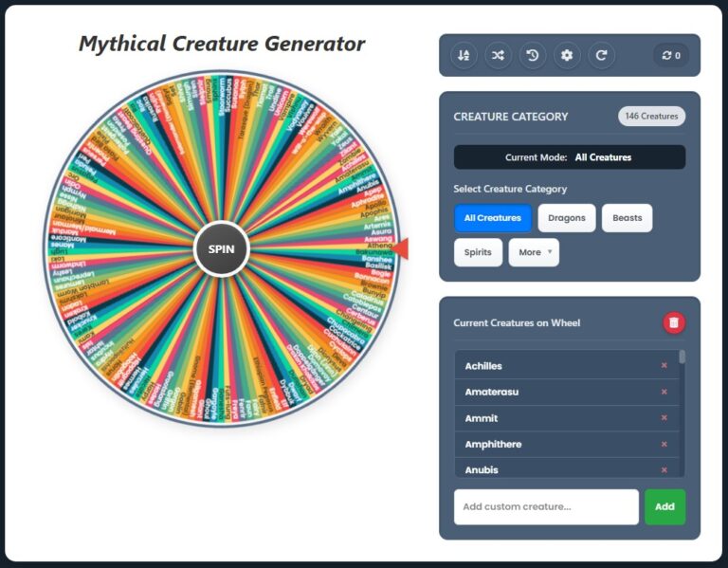Viewport: 728px width, 568px height.
Task: Sort creatures alphabetically with the A-Z icon
Action: (x=464, y=55)
